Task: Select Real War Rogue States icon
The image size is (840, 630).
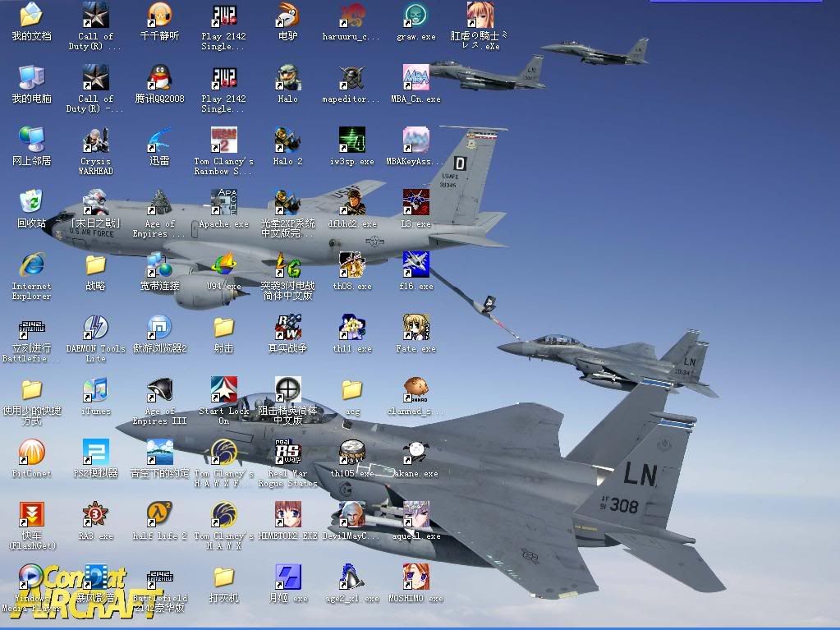Action: 287,452
